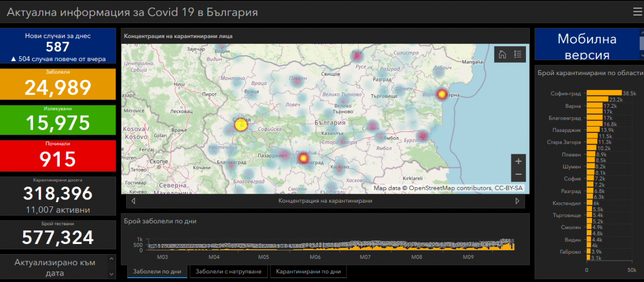Click the Габрово bar showing 3.9k
The image size is (644, 282).
(x=588, y=251)
